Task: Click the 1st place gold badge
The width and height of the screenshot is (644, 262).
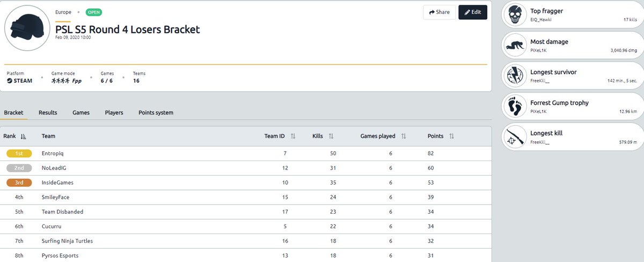Action: coord(19,154)
